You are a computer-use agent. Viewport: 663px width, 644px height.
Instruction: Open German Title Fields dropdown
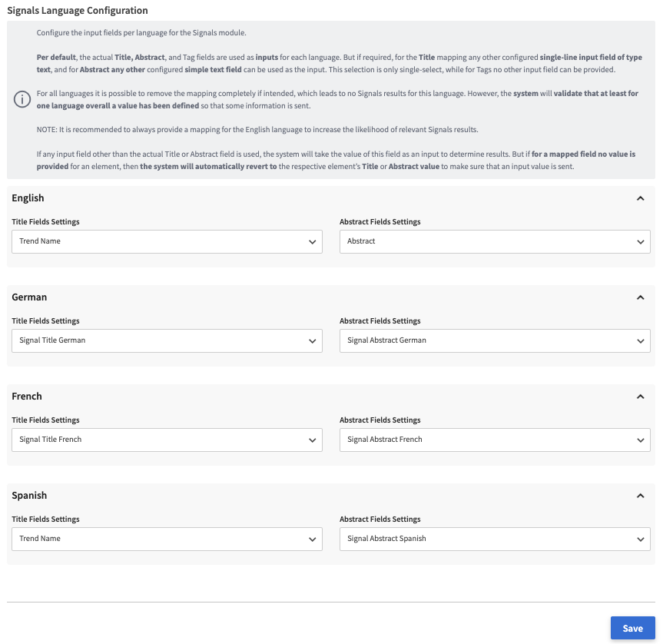pos(167,340)
